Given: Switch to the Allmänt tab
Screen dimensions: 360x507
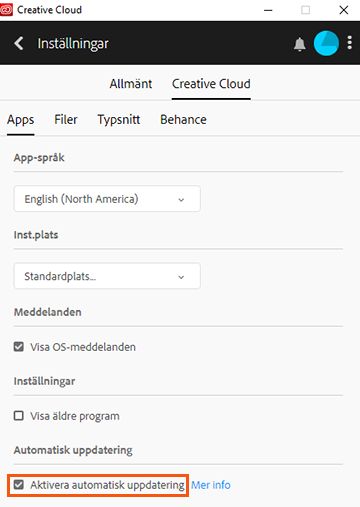Looking at the screenshot, I should point(131,84).
